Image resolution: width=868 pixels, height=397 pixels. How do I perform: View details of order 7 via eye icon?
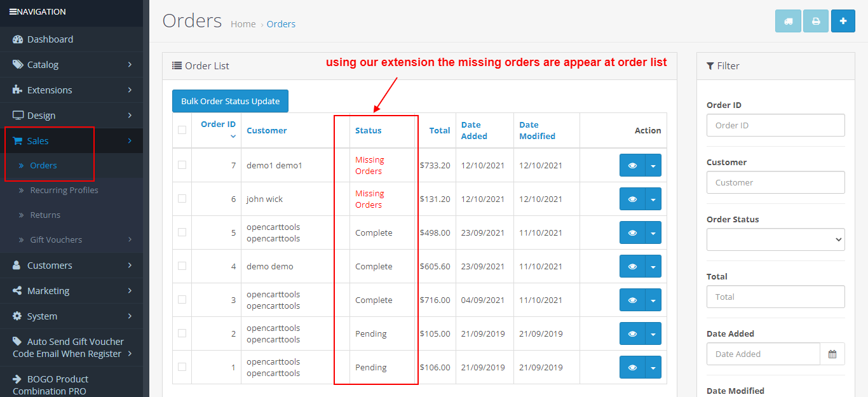pyautogui.click(x=632, y=165)
